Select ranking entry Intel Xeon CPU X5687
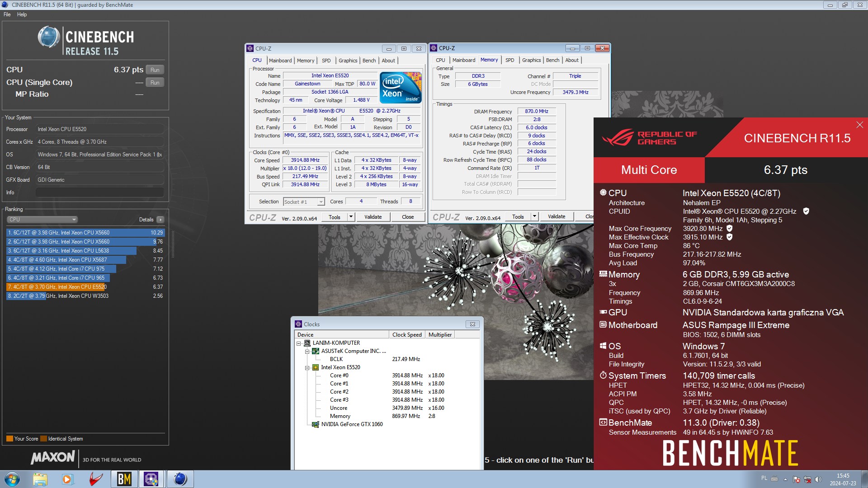 (85, 260)
